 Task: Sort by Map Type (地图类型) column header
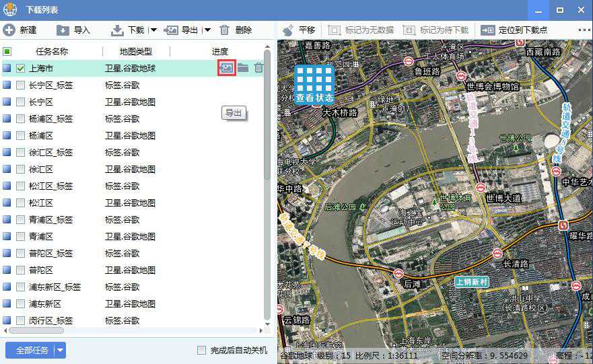(136, 51)
